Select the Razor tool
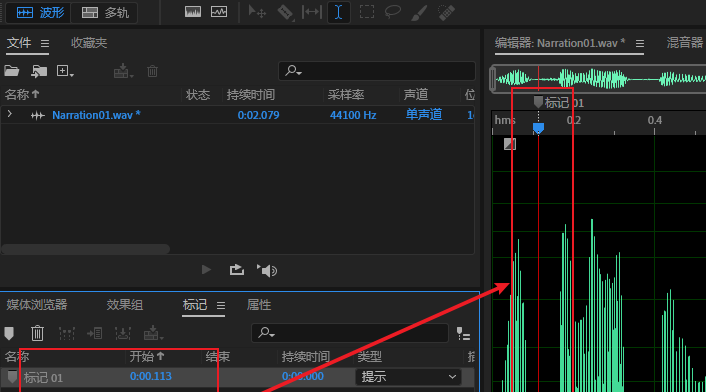This screenshot has height=392, width=706. coord(285,12)
